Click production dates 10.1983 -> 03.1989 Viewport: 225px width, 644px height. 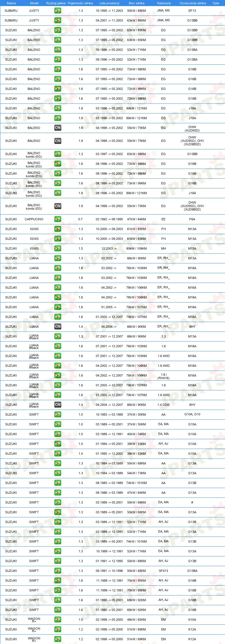[x=109, y=414]
